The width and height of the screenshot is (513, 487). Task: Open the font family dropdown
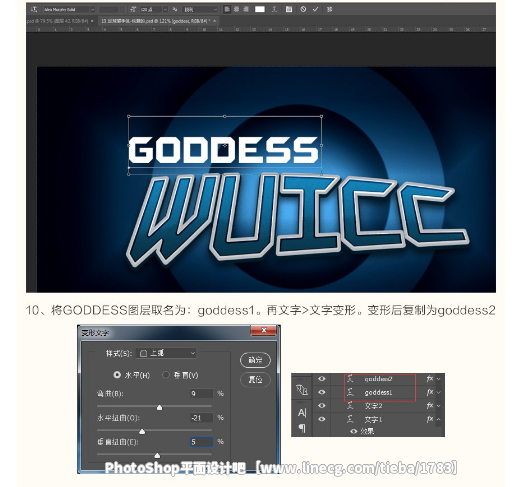(69, 10)
